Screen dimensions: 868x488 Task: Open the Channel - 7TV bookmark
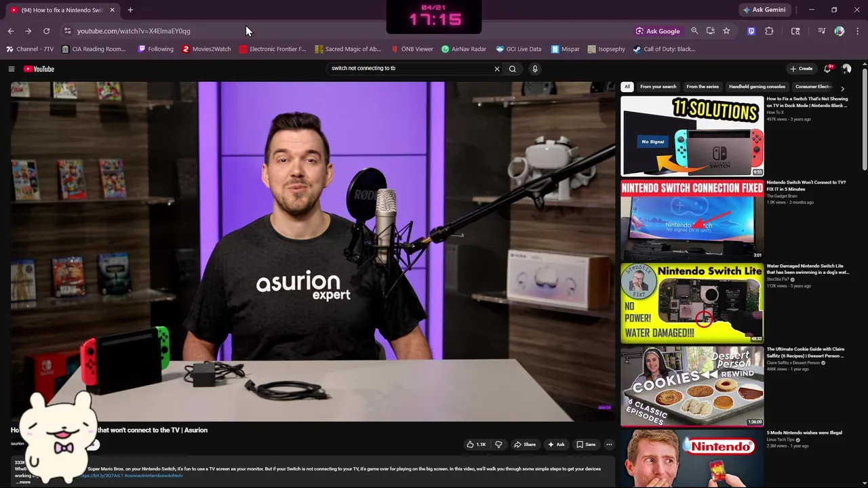point(30,49)
